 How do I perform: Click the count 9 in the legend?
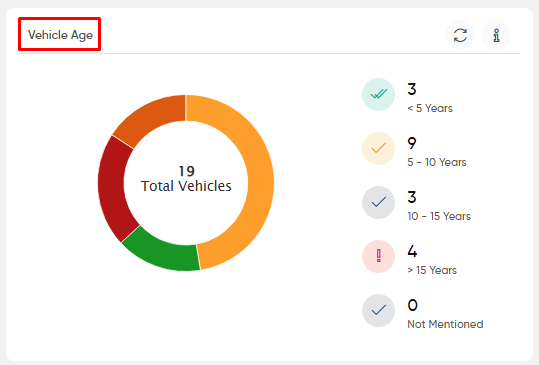tap(412, 143)
